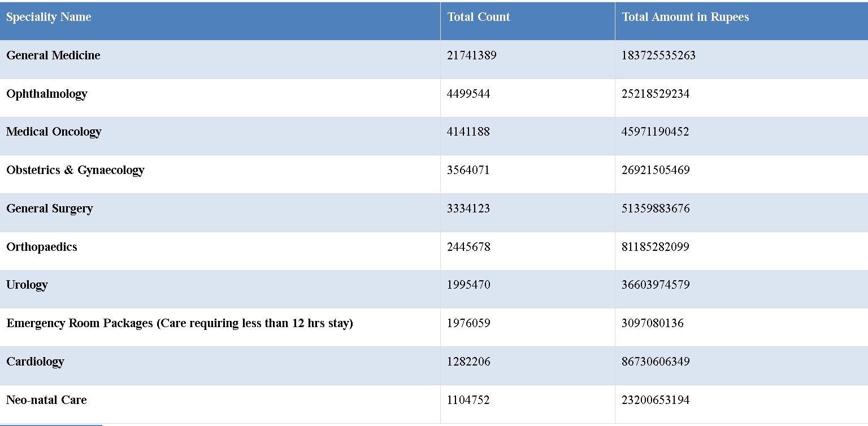
Task: Select the Obstetrics & Gynaecology cell
Action: [75, 170]
